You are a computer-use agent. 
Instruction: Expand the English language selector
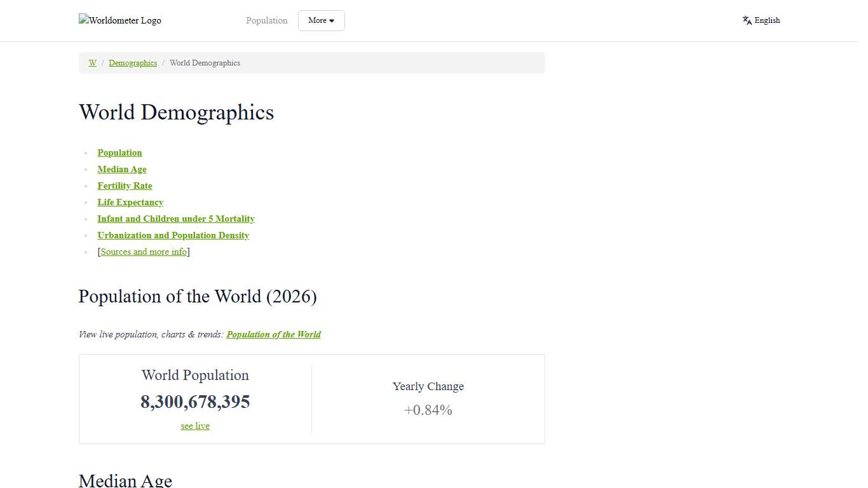(766, 20)
